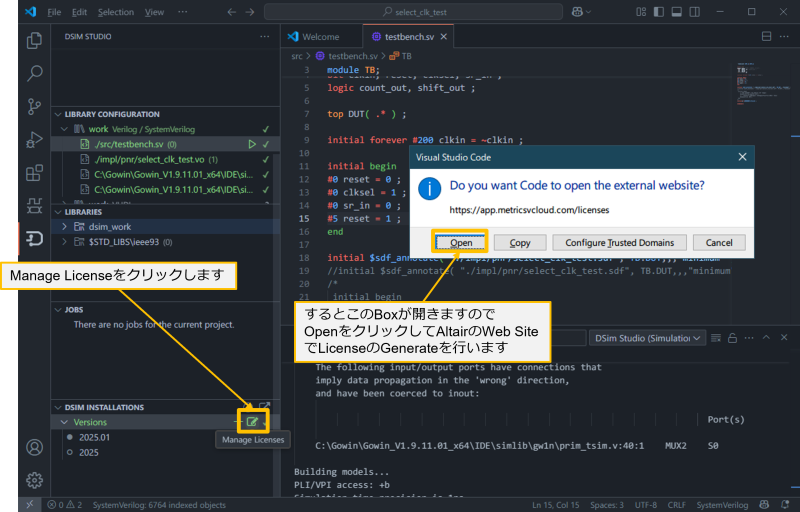Open Customize Layout icon
The image size is (800, 512).
(641, 12)
